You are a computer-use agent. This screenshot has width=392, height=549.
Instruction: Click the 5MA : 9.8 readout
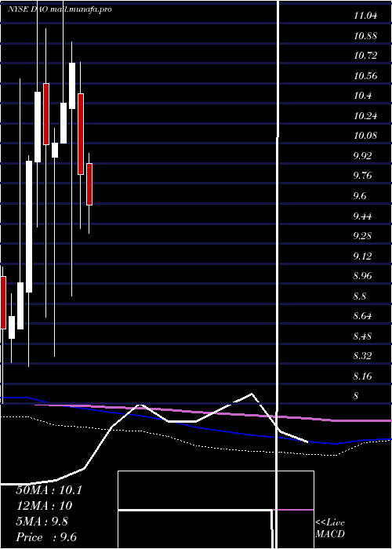(x=42, y=522)
